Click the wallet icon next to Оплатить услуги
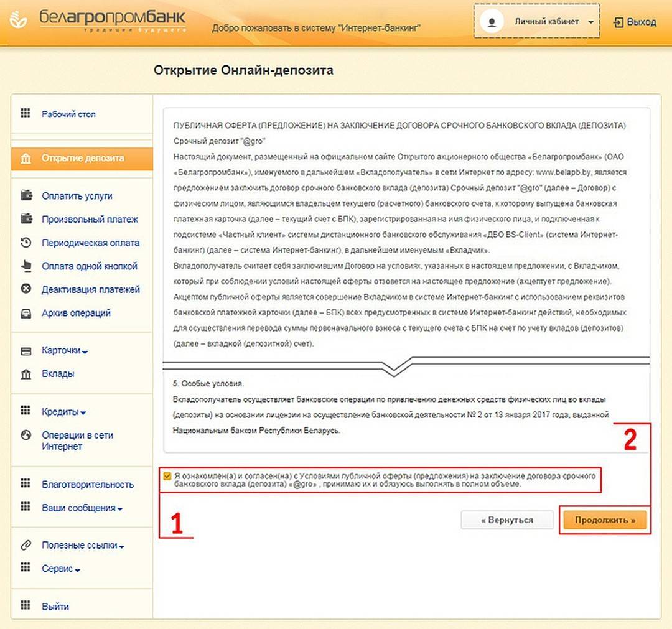Screen dimensions: 672x629 point(26,195)
